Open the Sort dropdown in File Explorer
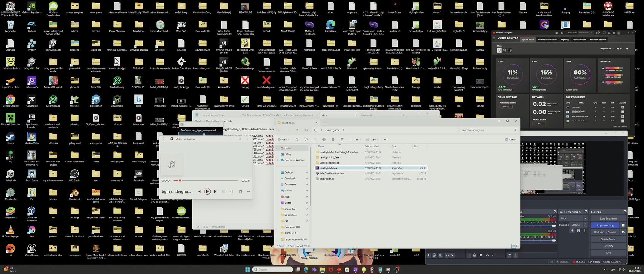644x274 pixels. coord(355,140)
